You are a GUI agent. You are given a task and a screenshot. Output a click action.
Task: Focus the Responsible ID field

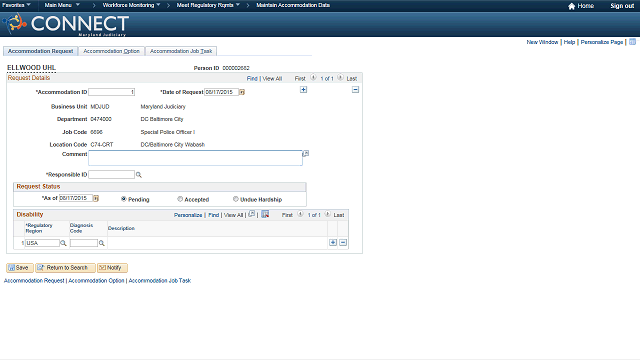111,175
